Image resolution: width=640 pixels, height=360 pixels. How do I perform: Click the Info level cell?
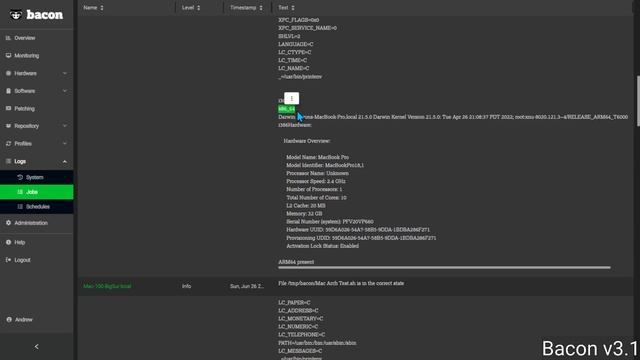coord(187,286)
